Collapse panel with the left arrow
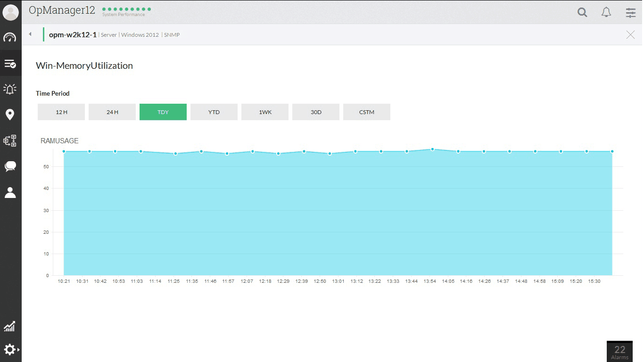This screenshot has width=644, height=362. point(30,34)
